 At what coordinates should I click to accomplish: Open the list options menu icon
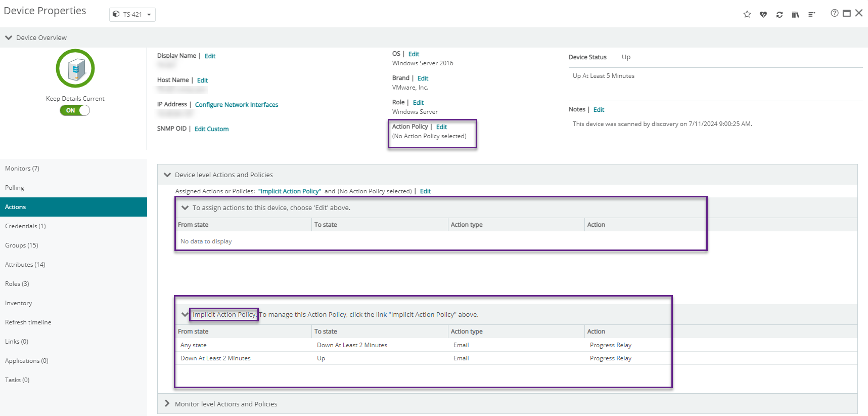pyautogui.click(x=811, y=14)
